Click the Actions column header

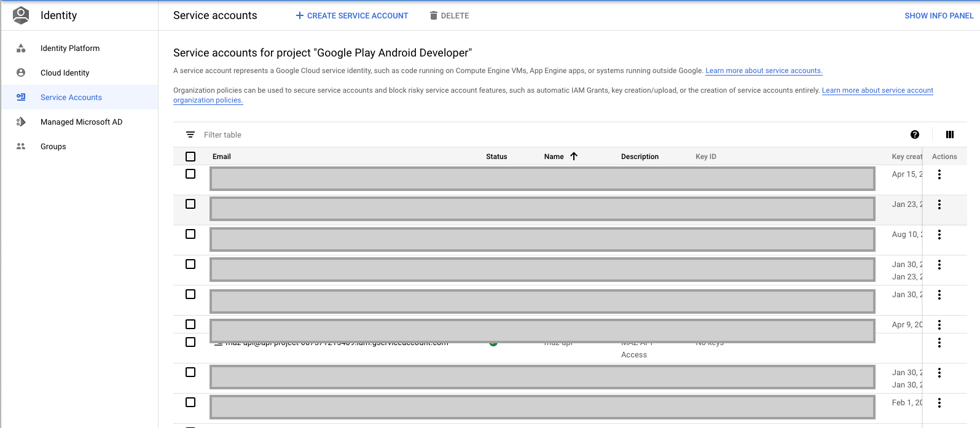(x=944, y=157)
